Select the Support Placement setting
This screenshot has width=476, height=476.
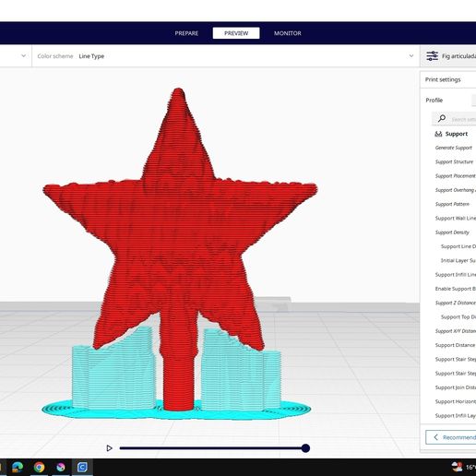456,176
